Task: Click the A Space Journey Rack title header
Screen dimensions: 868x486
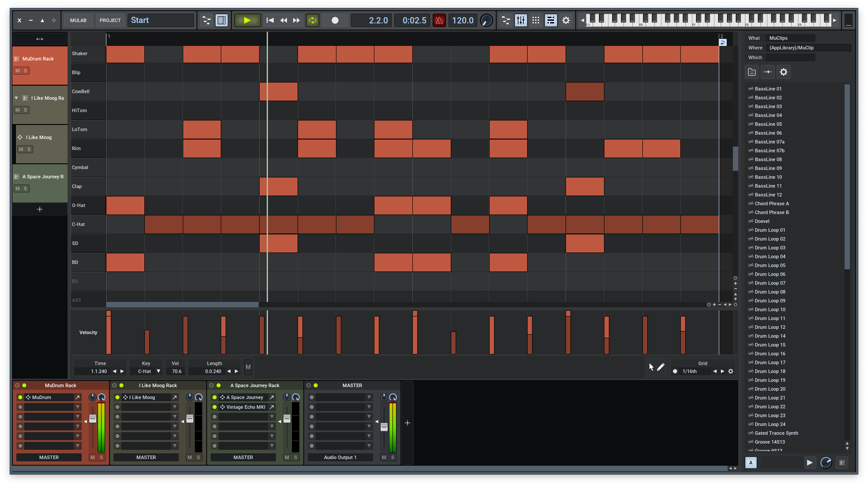Action: (x=255, y=385)
